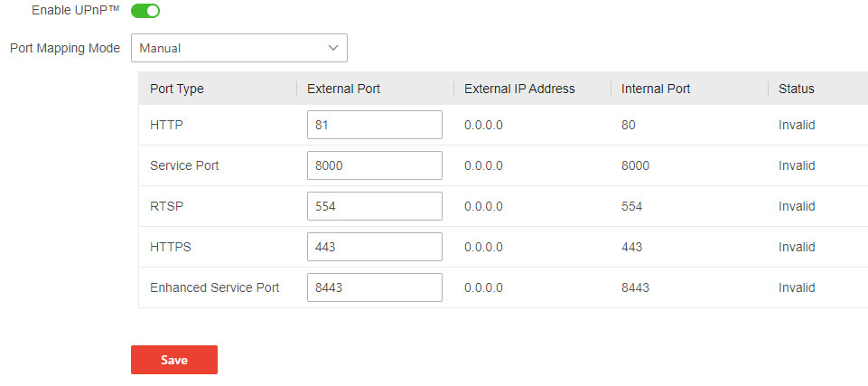Click the HTTP external port field
This screenshot has width=868, height=386.
(x=374, y=125)
